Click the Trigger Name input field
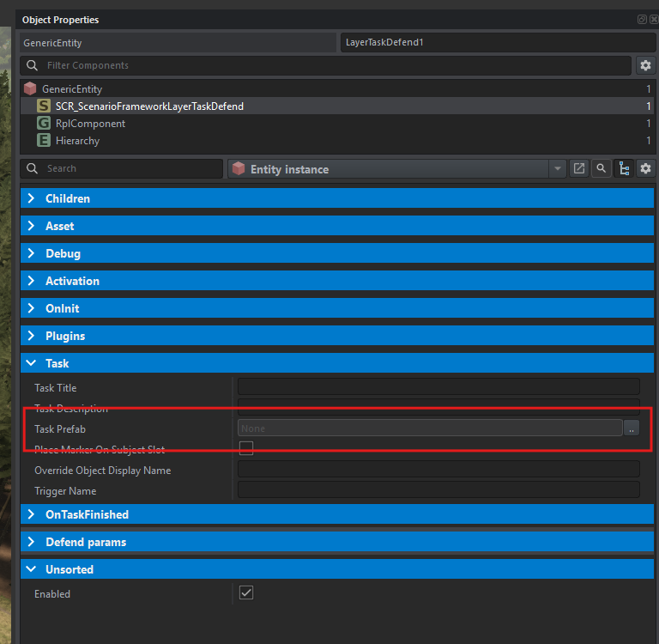 tap(438, 489)
